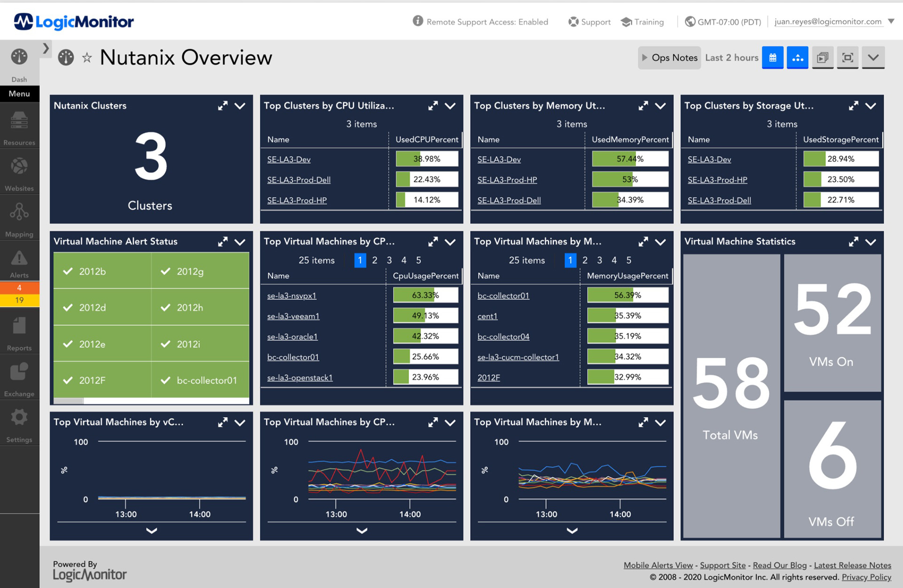Toggle the Ops Notes panel
Viewport: 903px width, 588px height.
pos(667,59)
